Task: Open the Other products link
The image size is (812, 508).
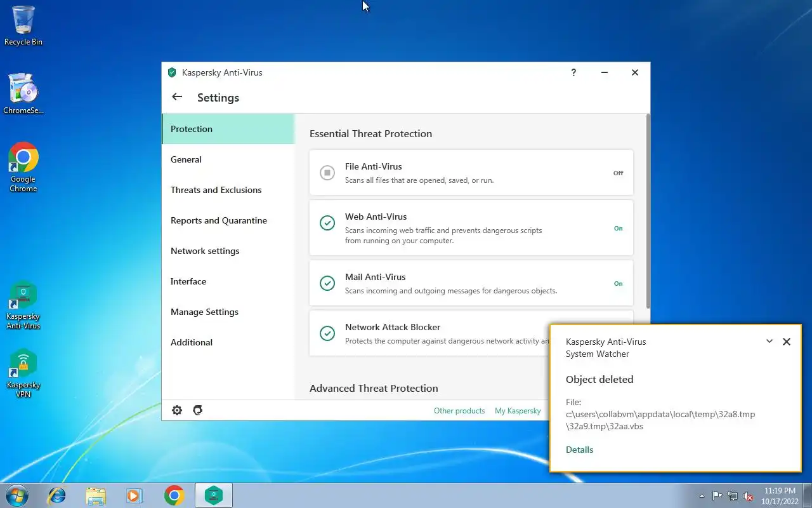Action: pyautogui.click(x=459, y=411)
